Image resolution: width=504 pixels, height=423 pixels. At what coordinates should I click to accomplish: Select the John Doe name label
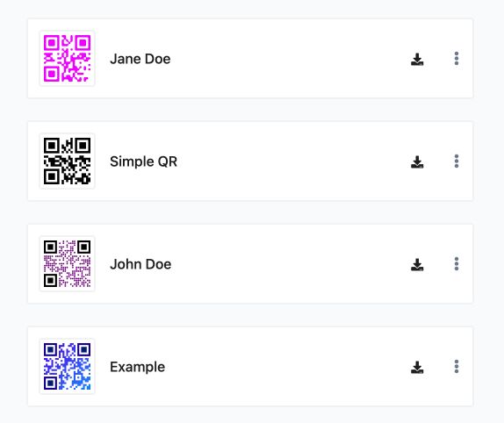[140, 264]
